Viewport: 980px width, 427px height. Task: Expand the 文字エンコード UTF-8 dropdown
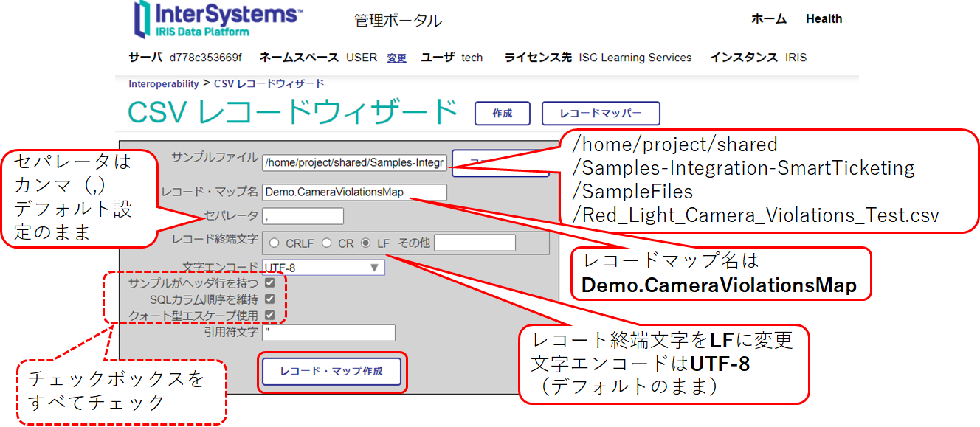(x=323, y=268)
